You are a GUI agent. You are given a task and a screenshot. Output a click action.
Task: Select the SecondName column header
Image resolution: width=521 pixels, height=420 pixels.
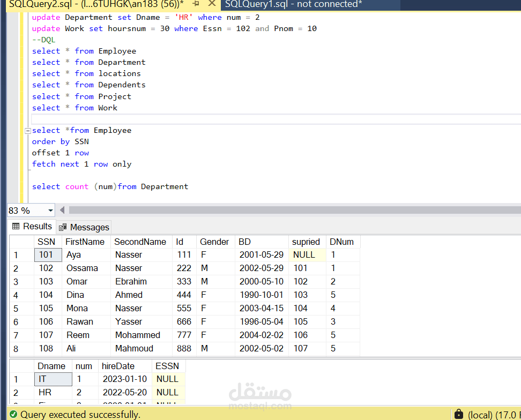click(142, 242)
